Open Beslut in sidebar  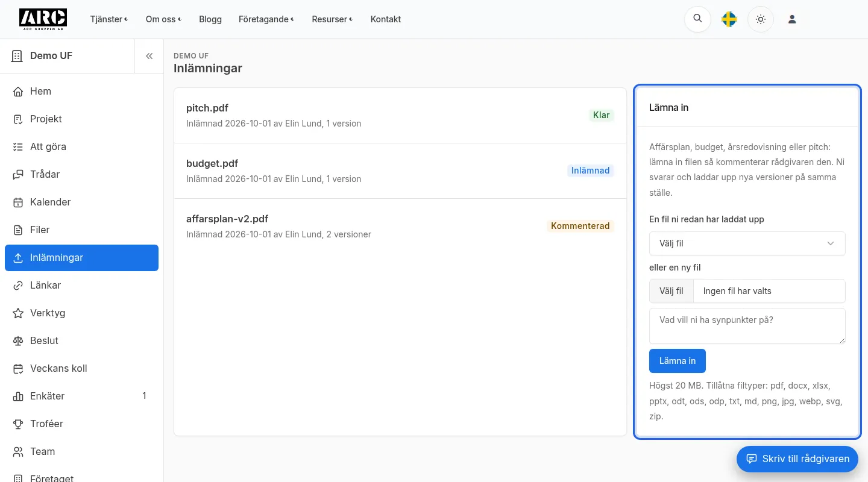coord(81,341)
